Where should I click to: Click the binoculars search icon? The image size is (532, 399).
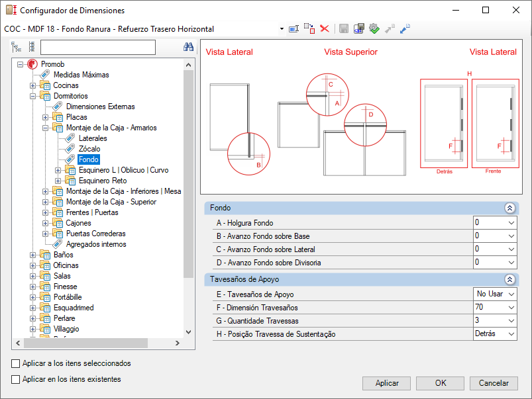(x=188, y=47)
